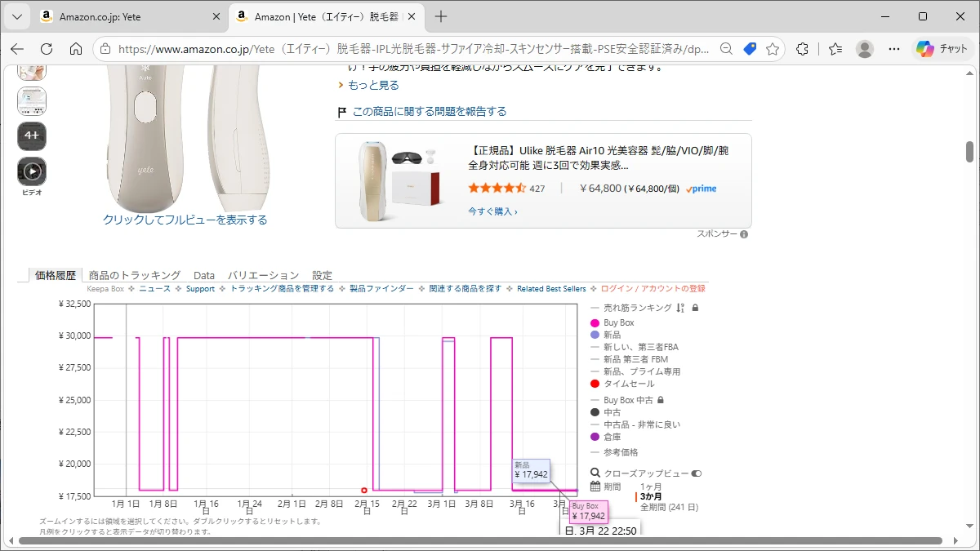This screenshot has width=980, height=551.
Task: Go to browser home page icon
Action: [x=76, y=49]
